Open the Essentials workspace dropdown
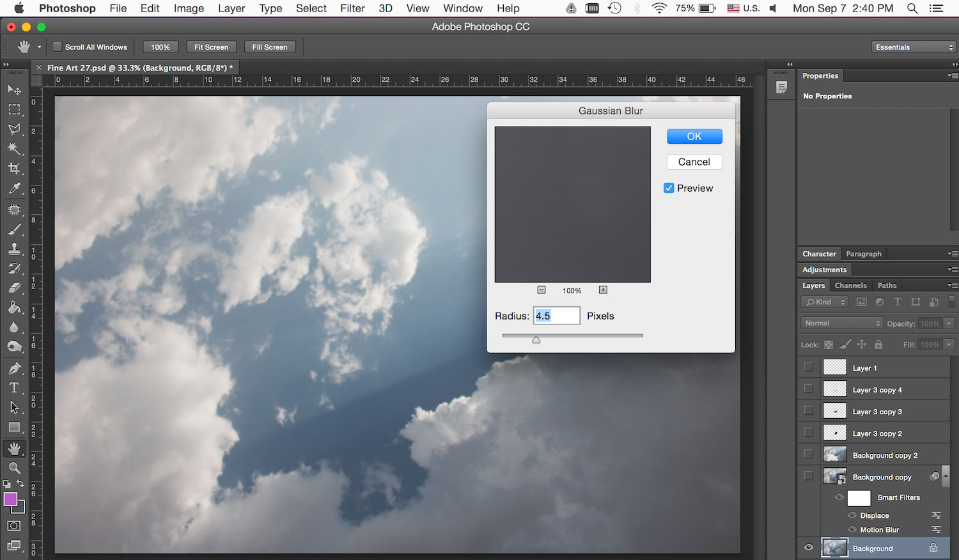 (x=913, y=47)
